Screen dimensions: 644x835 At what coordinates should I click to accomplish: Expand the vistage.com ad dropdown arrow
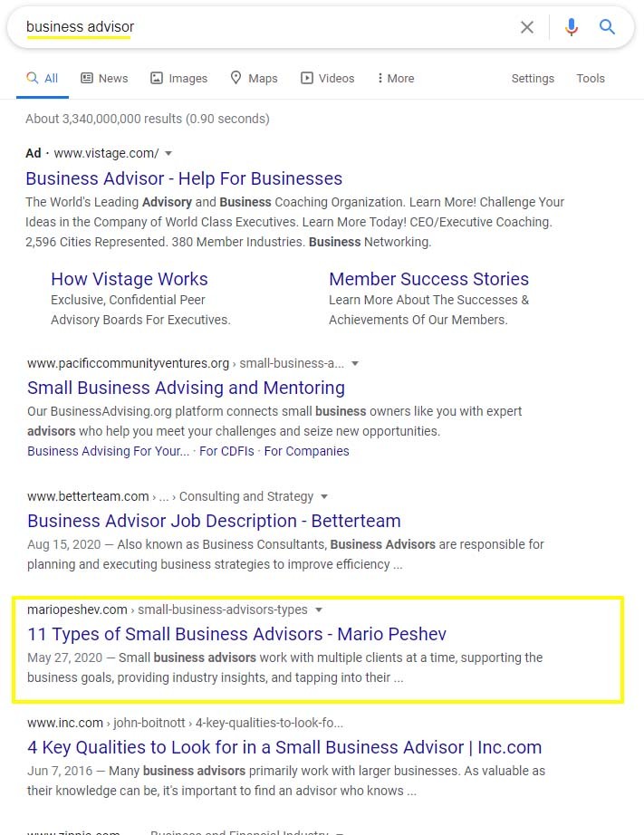168,153
